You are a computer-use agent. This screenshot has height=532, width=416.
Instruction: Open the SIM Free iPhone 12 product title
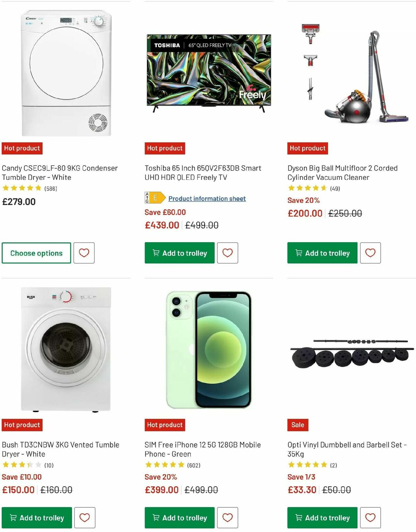(x=202, y=449)
